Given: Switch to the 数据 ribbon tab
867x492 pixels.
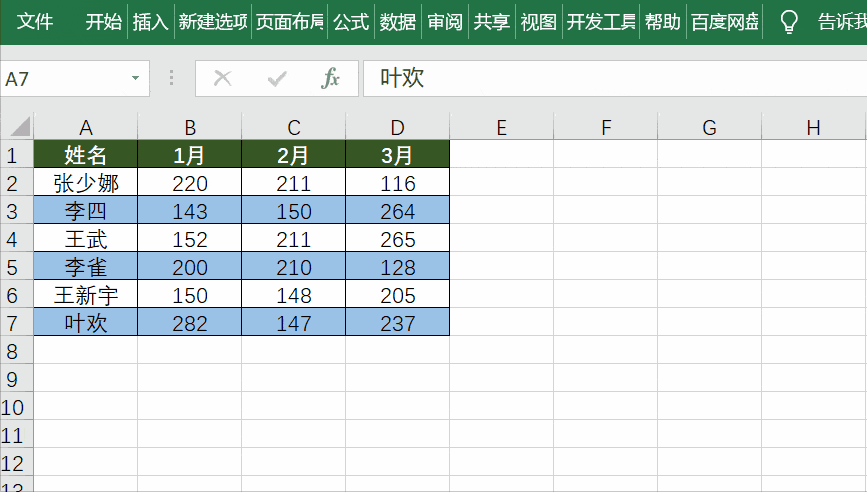Looking at the screenshot, I should pos(398,22).
